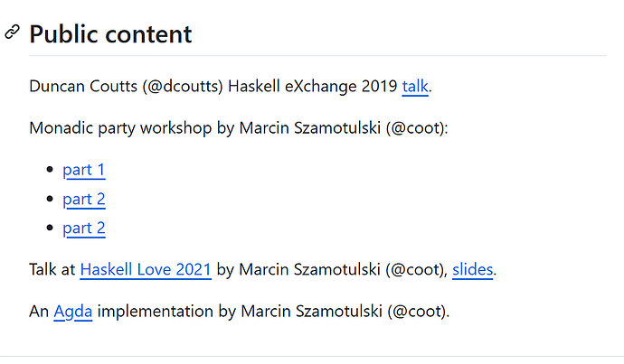Click the Public content heading text
The width and height of the screenshot is (624, 364).
click(x=110, y=34)
